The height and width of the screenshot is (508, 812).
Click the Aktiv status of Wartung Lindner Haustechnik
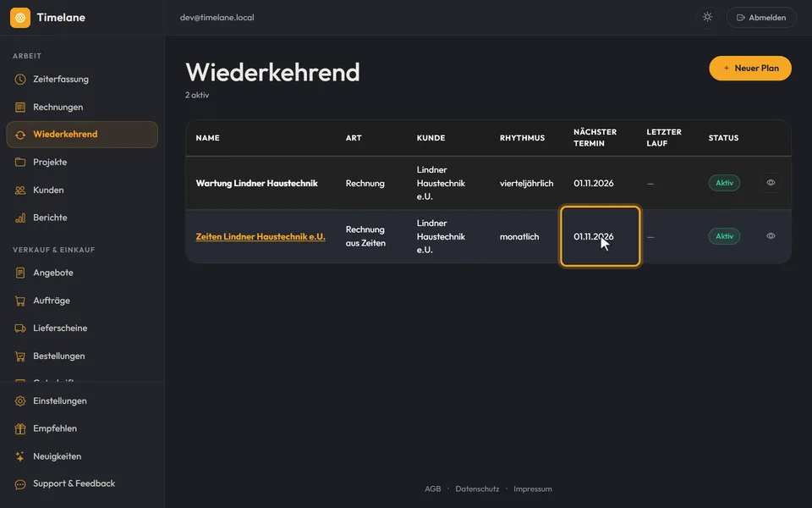(x=725, y=183)
